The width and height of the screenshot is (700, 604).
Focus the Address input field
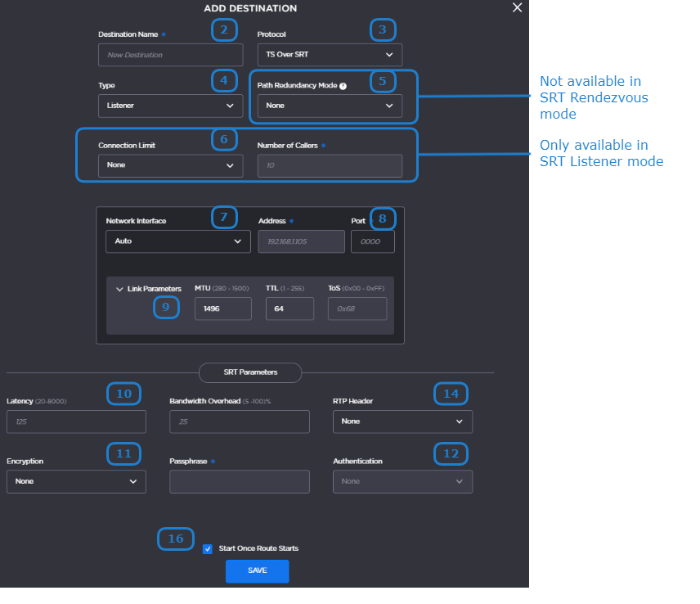301,241
